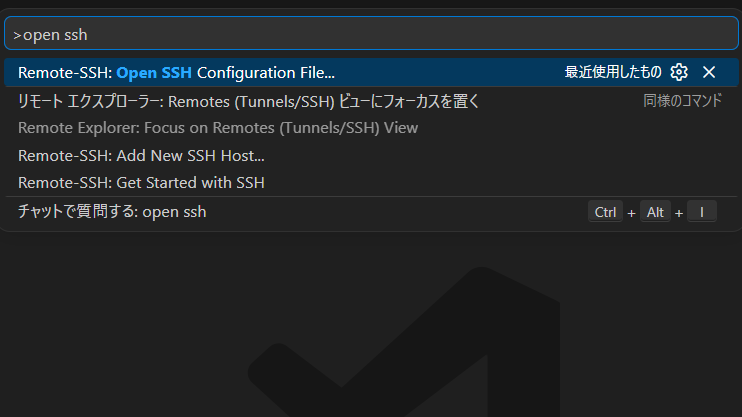Choose Remote-SSH: Add New SSH Host command
This screenshot has height=417, width=742.
371,155
